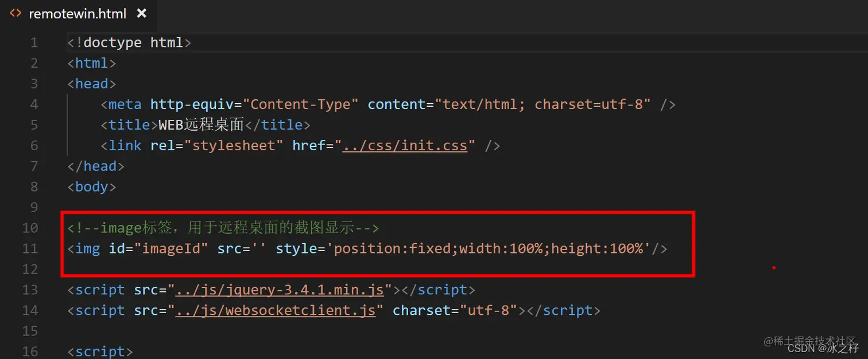Click the empty src='' attribute
This screenshot has width=868, height=359.
click(242, 249)
